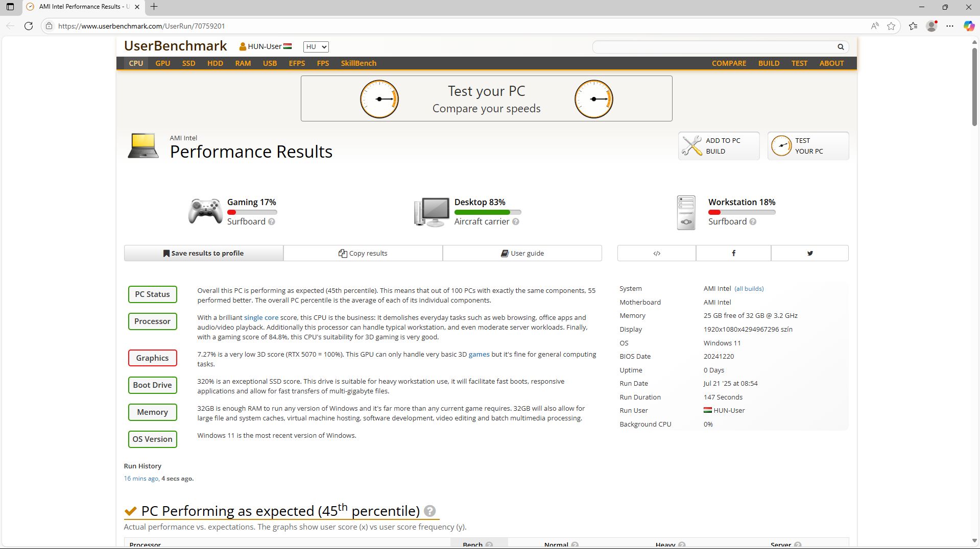Click Save results to profile button
The image size is (980, 549).
(x=204, y=253)
